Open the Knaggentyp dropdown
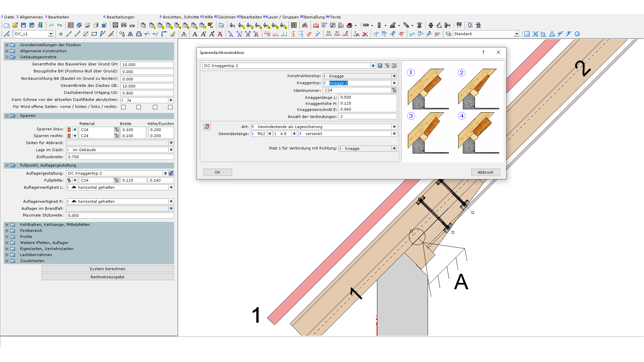The image size is (644, 362). click(x=394, y=83)
